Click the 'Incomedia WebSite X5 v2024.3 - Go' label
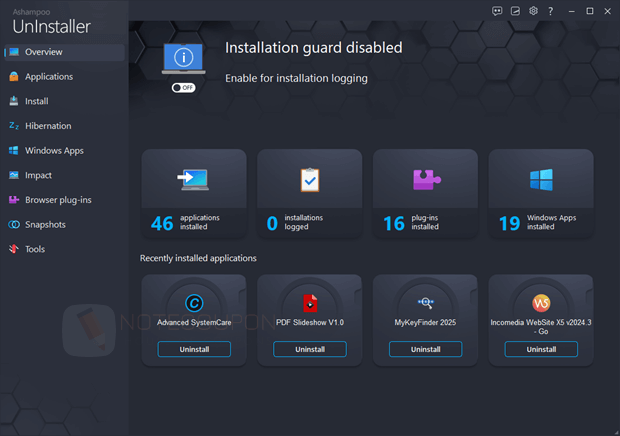The height and width of the screenshot is (436, 620). click(x=541, y=327)
